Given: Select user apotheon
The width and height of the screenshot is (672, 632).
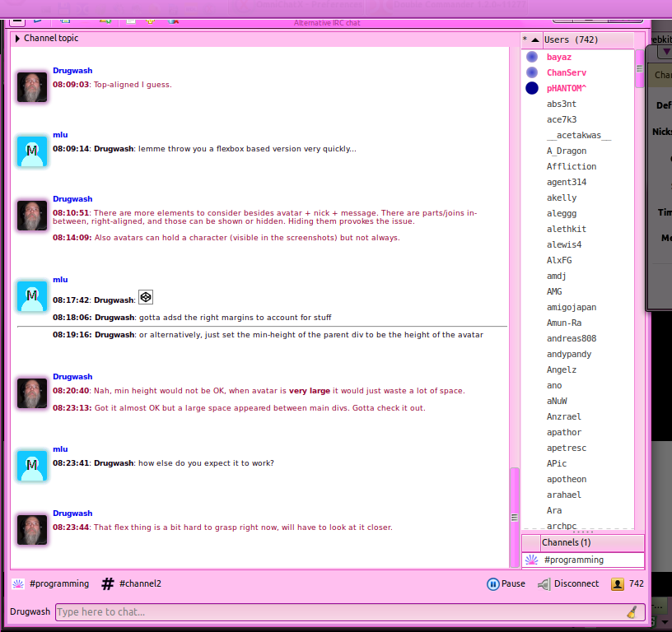Looking at the screenshot, I should [566, 479].
